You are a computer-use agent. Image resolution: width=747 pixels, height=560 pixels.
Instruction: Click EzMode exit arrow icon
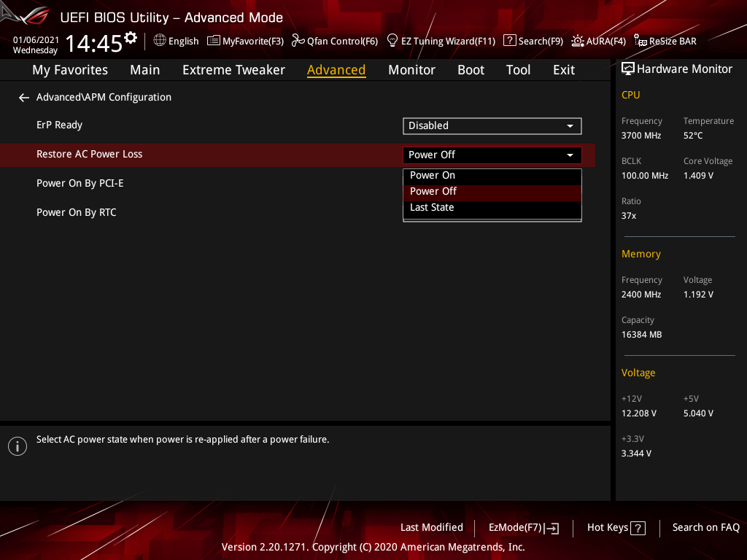pos(551,528)
